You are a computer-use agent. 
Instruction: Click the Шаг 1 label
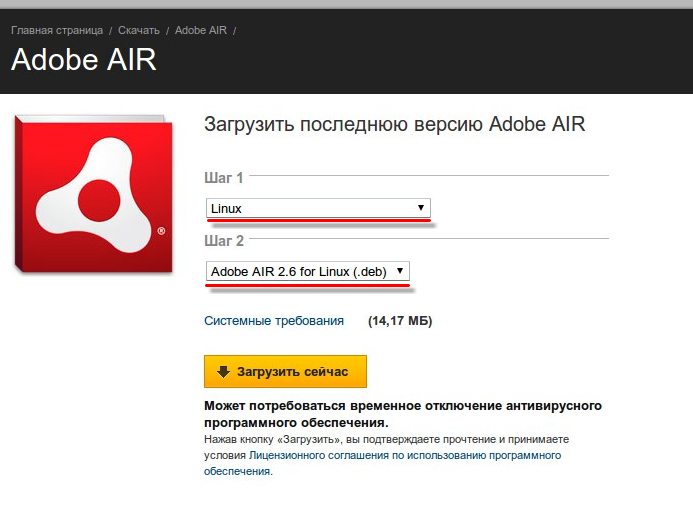click(x=224, y=178)
